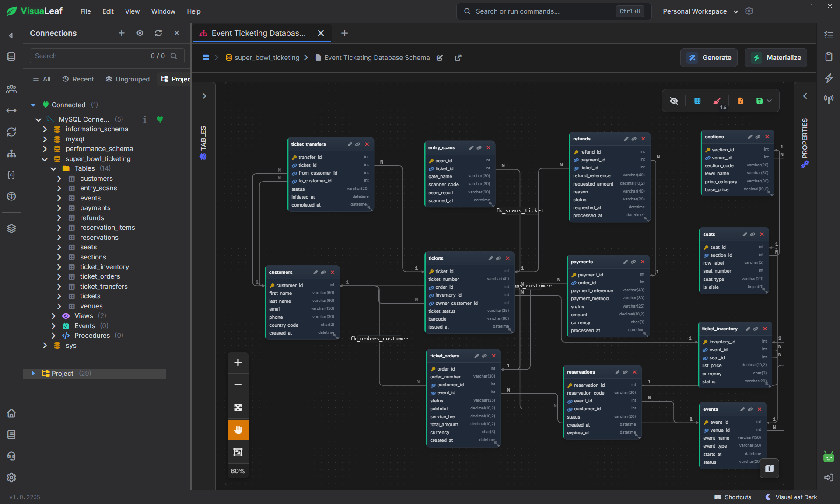840x504 pixels.
Task: Focus the Search or run commands box
Action: tap(554, 11)
